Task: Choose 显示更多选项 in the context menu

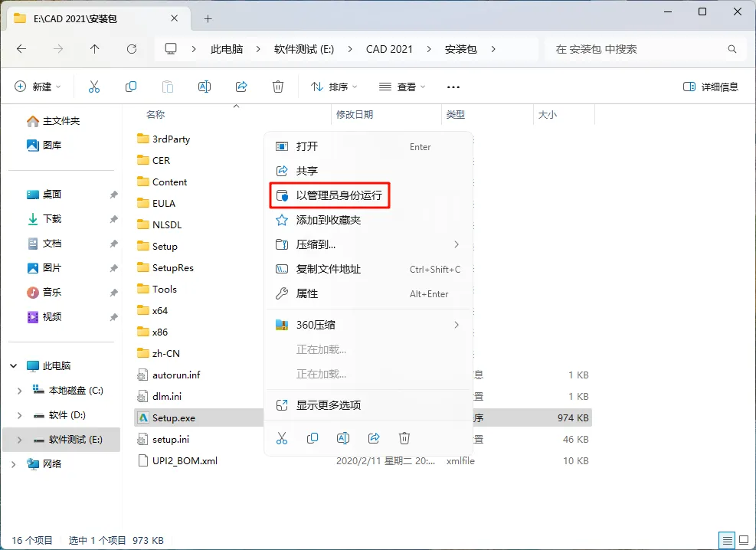Action: click(x=369, y=405)
